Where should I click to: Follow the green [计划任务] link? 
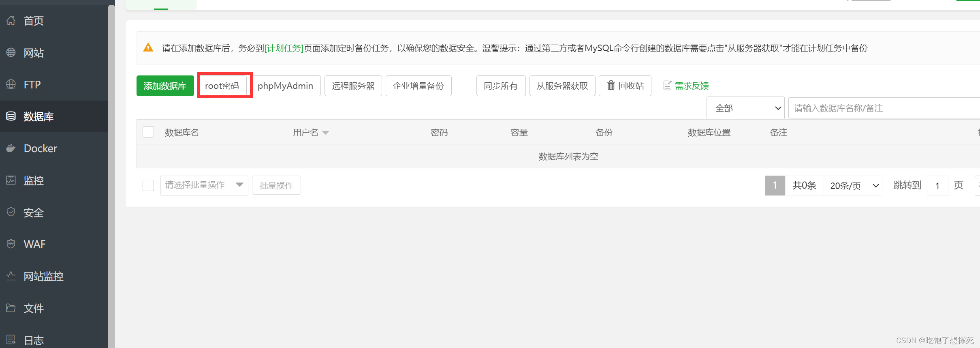click(284, 48)
